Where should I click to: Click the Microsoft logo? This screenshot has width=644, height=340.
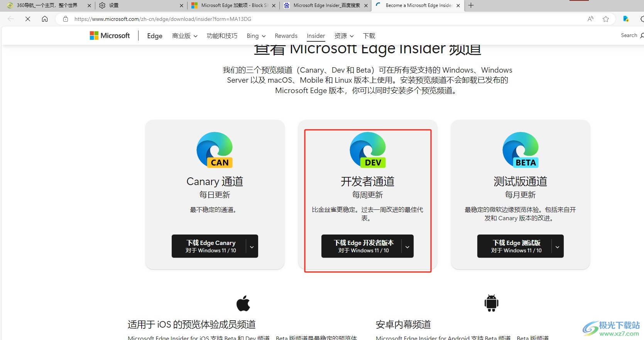click(110, 36)
